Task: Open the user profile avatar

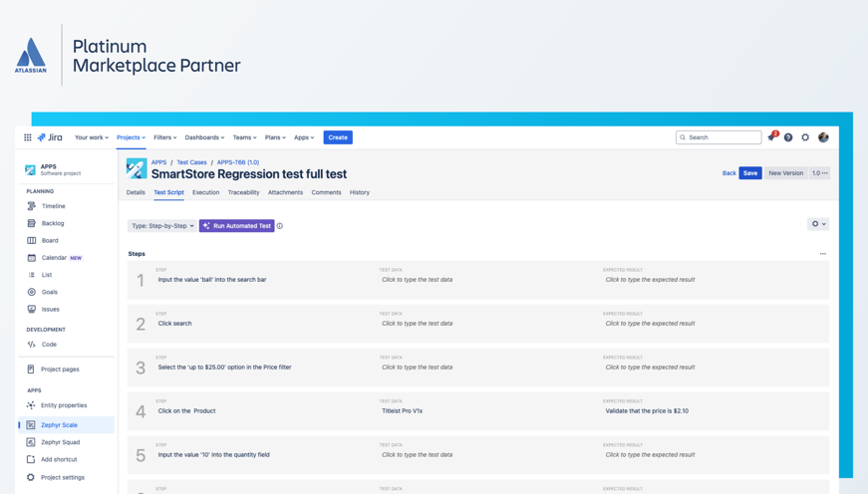Action: [824, 137]
